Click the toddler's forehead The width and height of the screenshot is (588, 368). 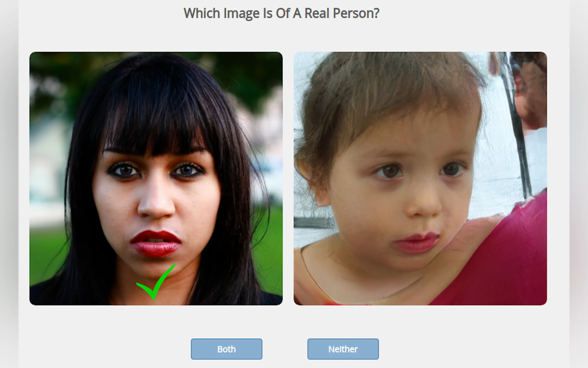pos(413,136)
